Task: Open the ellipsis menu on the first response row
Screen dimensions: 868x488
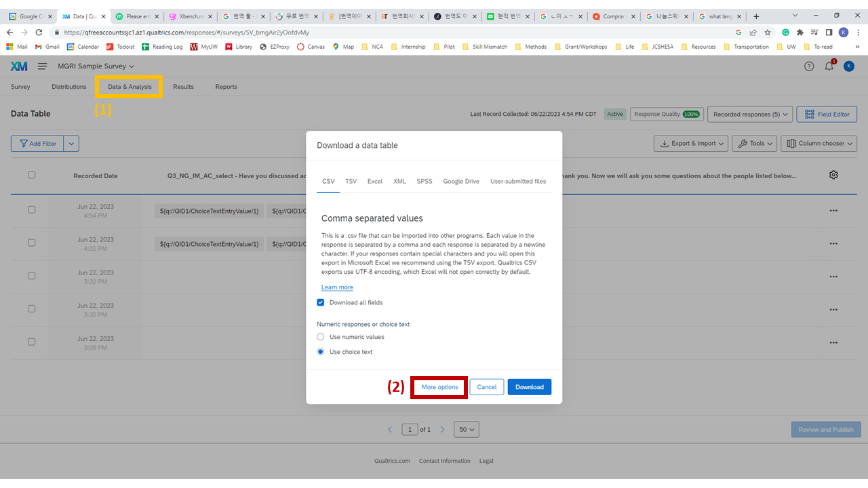Action: [x=833, y=210]
